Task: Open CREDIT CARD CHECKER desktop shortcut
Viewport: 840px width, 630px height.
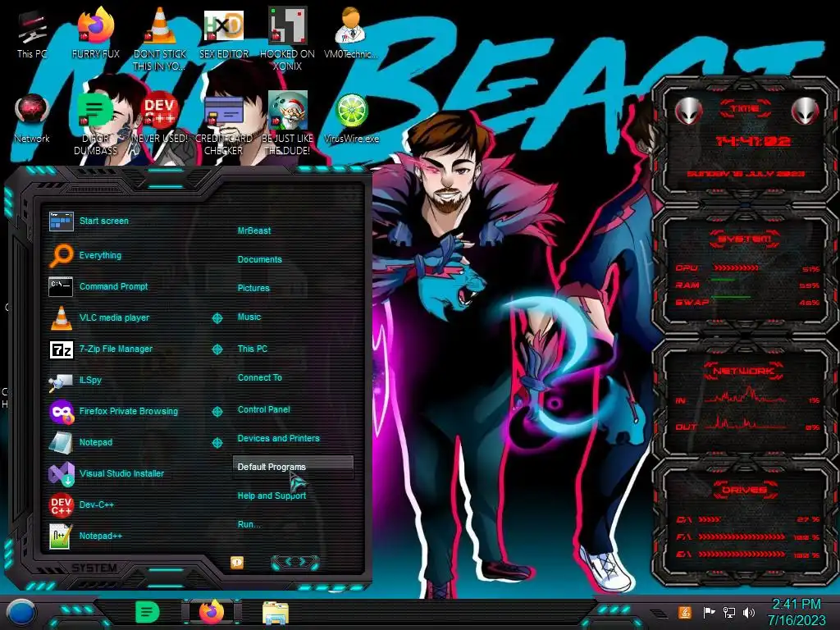Action: pos(224,125)
